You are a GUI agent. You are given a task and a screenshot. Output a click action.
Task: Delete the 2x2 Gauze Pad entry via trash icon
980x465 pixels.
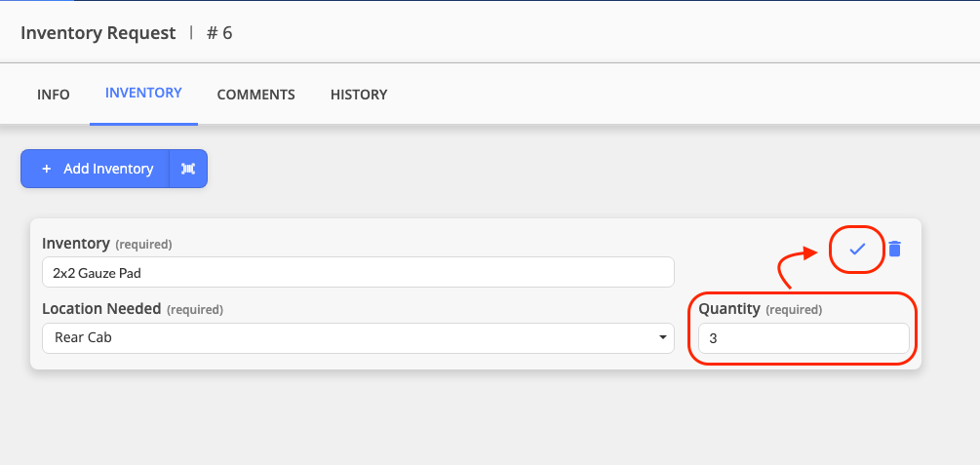[895, 249]
